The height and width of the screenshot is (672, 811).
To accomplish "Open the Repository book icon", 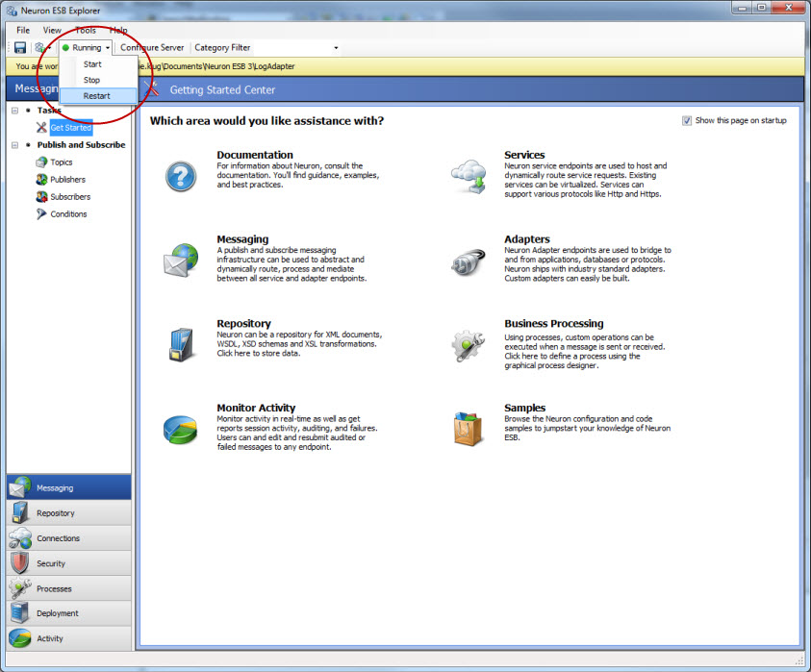I will 180,344.
